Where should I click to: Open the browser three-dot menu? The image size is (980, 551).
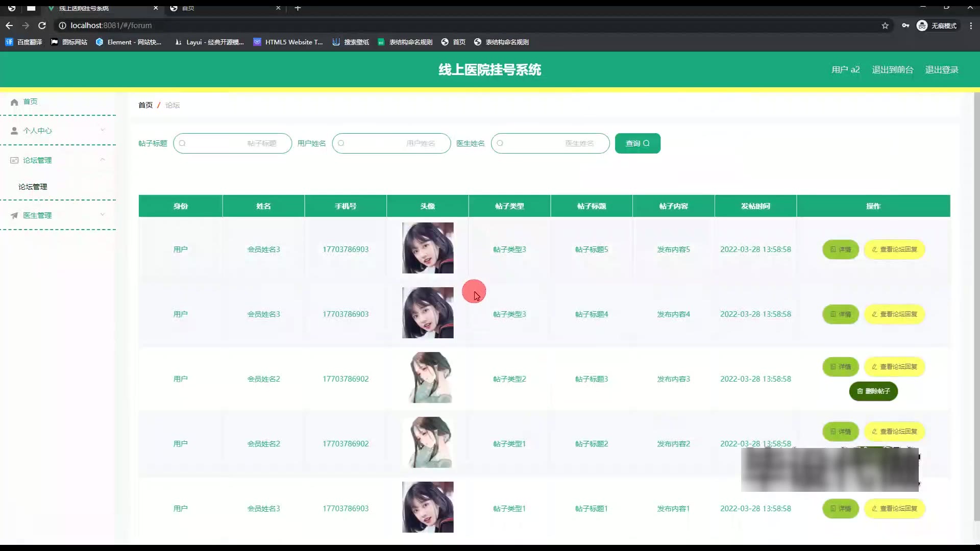(971, 26)
